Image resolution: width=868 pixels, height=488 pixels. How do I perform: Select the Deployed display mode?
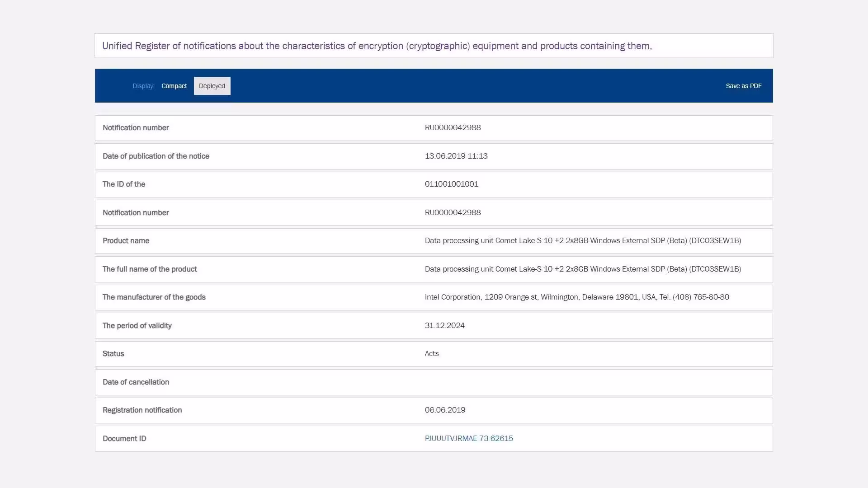click(212, 86)
